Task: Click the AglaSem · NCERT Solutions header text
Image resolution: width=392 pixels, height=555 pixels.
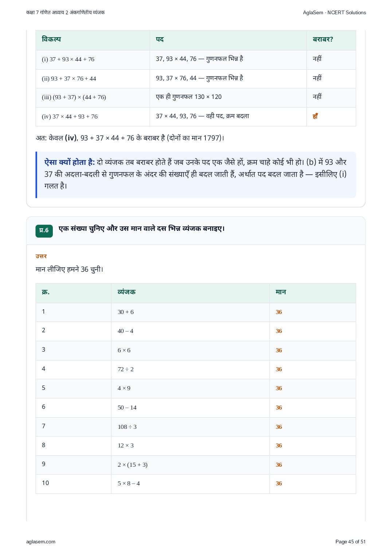Action: point(334,12)
